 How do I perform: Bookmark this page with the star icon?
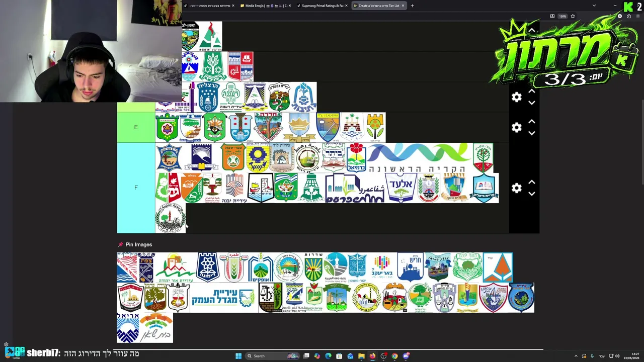[x=573, y=16]
